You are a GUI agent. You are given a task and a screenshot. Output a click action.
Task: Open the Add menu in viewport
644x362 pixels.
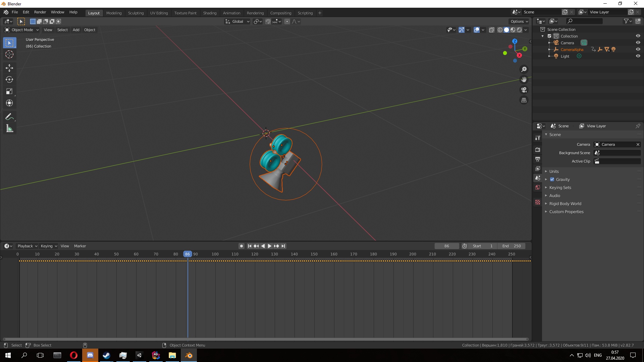click(76, 30)
